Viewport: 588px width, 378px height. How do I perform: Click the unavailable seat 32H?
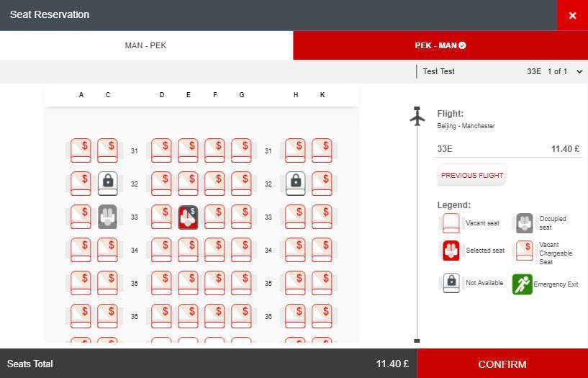[x=295, y=184]
